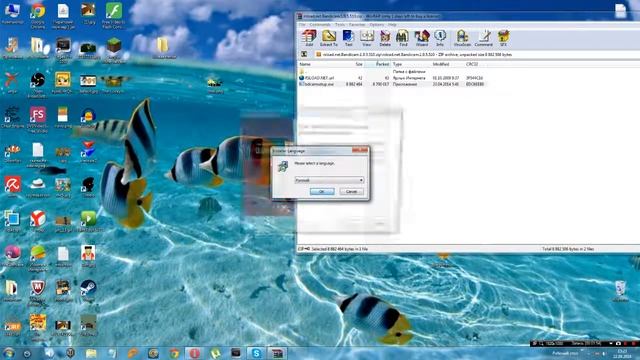This screenshot has width=640, height=360.
Task: Select the Recycle Bin desktop icon
Action: [620, 291]
